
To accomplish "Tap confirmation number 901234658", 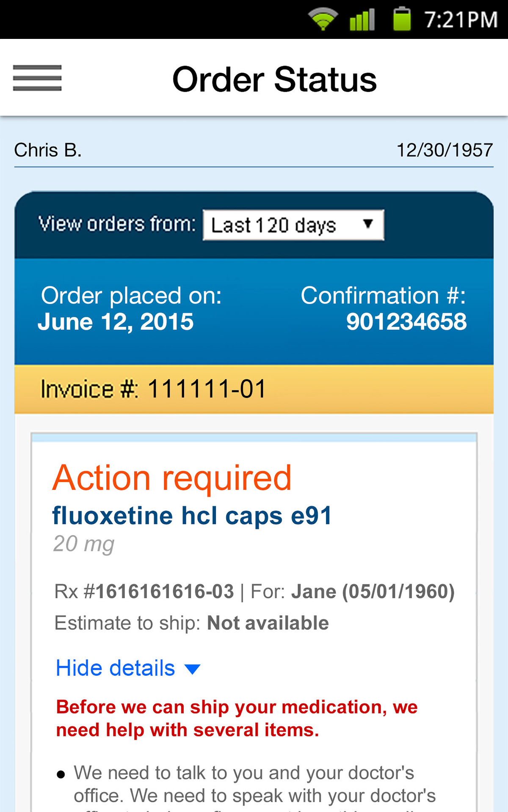I will (406, 322).
